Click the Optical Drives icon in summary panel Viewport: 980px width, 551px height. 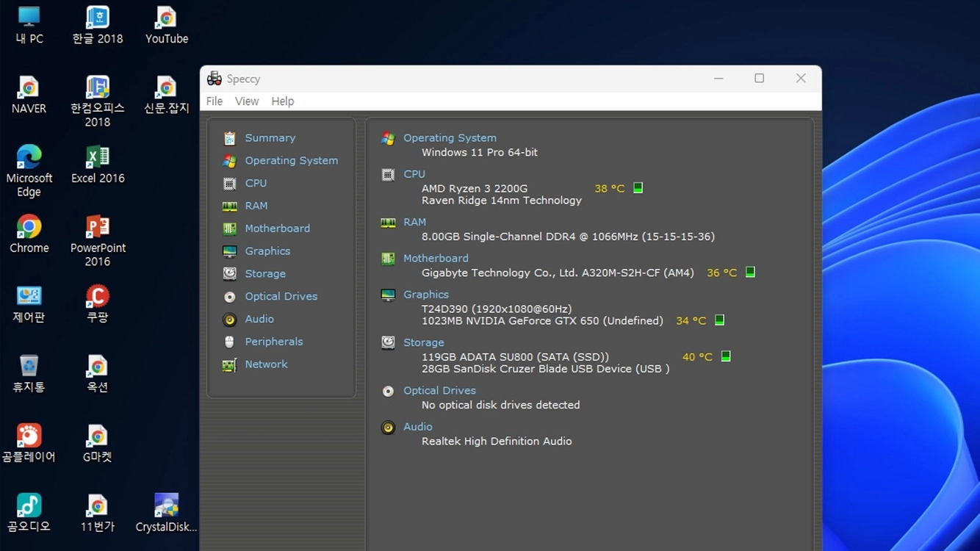point(388,391)
